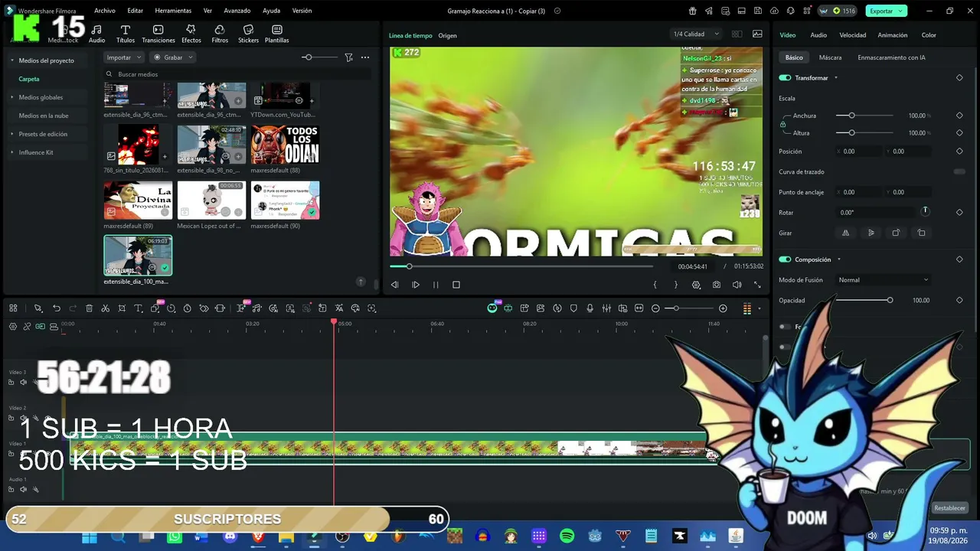The image size is (980, 551).
Task: Switch to the Máscara sub-tab
Action: pos(830,57)
